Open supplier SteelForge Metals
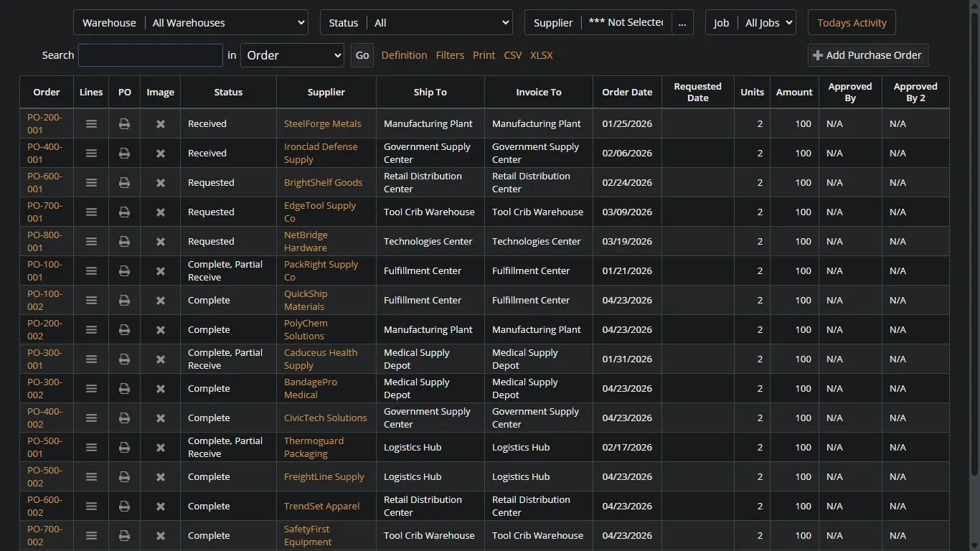 (322, 124)
